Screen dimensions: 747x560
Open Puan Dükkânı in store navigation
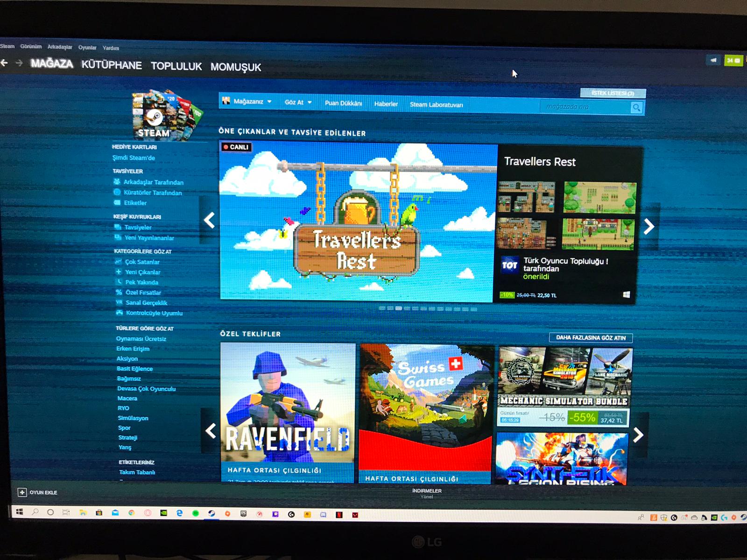[343, 103]
